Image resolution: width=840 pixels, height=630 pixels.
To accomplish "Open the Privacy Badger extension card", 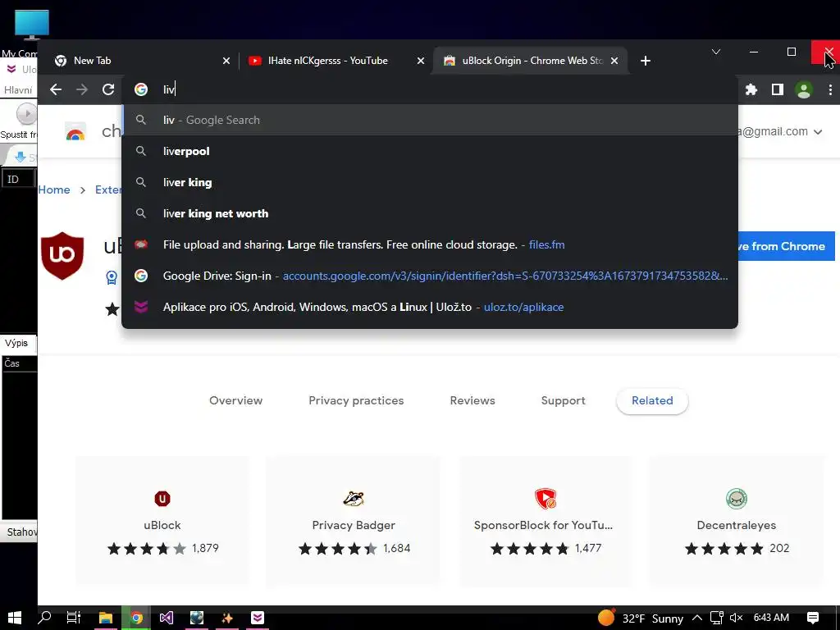I will tap(354, 521).
